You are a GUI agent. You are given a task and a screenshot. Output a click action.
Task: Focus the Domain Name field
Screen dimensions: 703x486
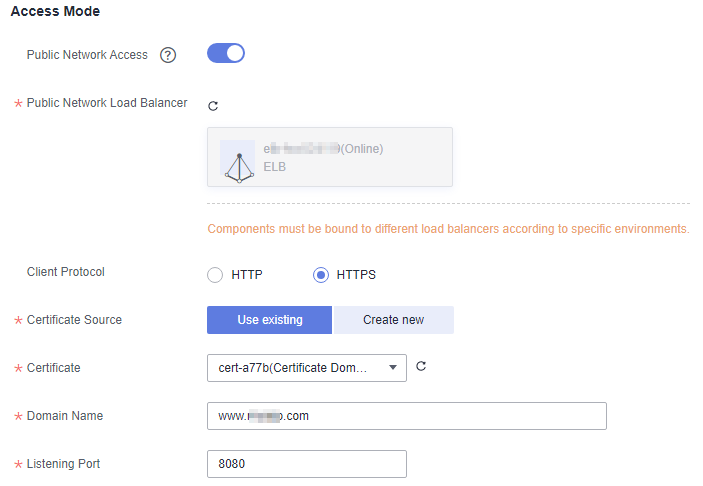tap(407, 416)
